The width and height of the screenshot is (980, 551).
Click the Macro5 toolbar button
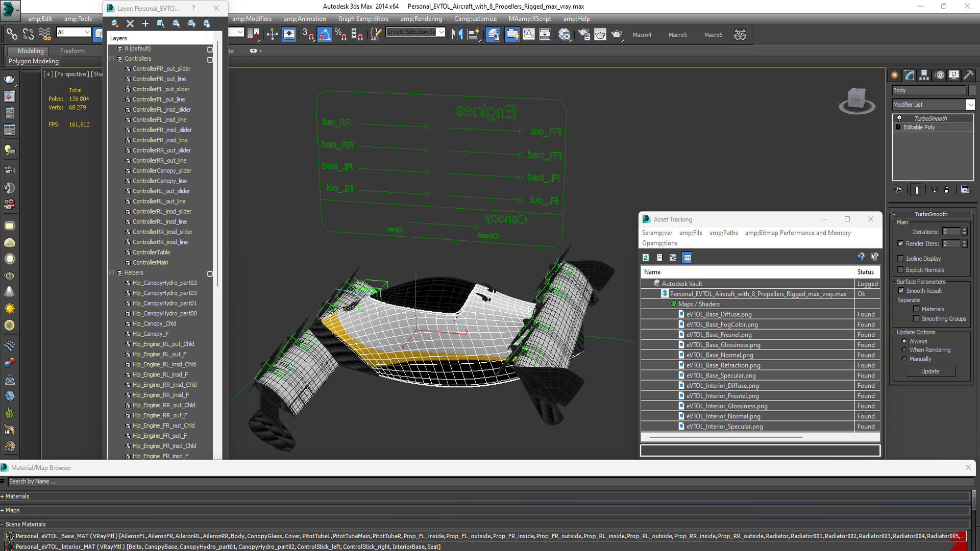[x=677, y=35]
